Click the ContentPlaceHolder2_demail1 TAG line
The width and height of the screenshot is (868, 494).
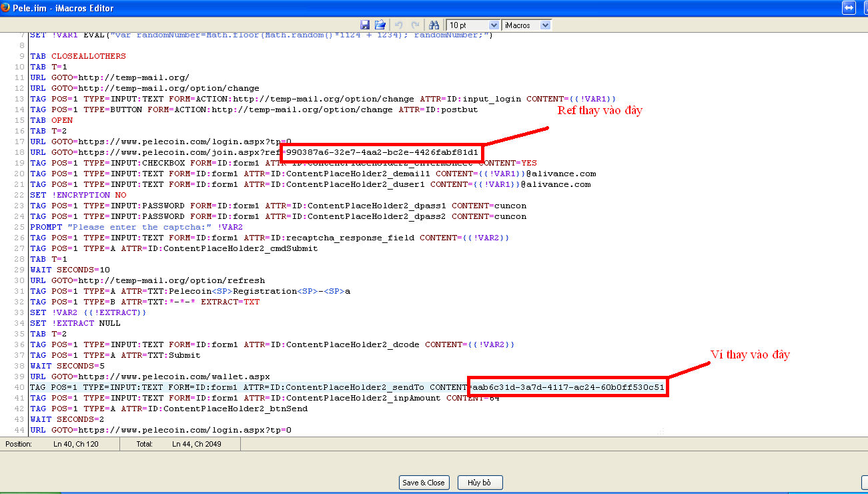click(313, 174)
